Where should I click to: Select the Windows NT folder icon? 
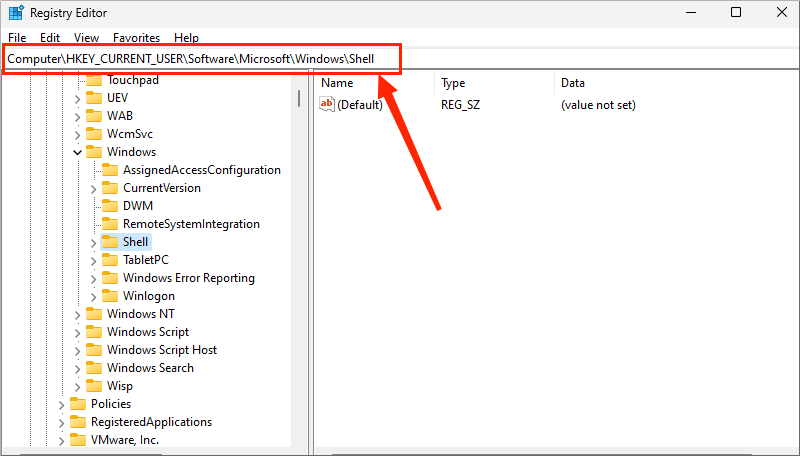click(94, 314)
